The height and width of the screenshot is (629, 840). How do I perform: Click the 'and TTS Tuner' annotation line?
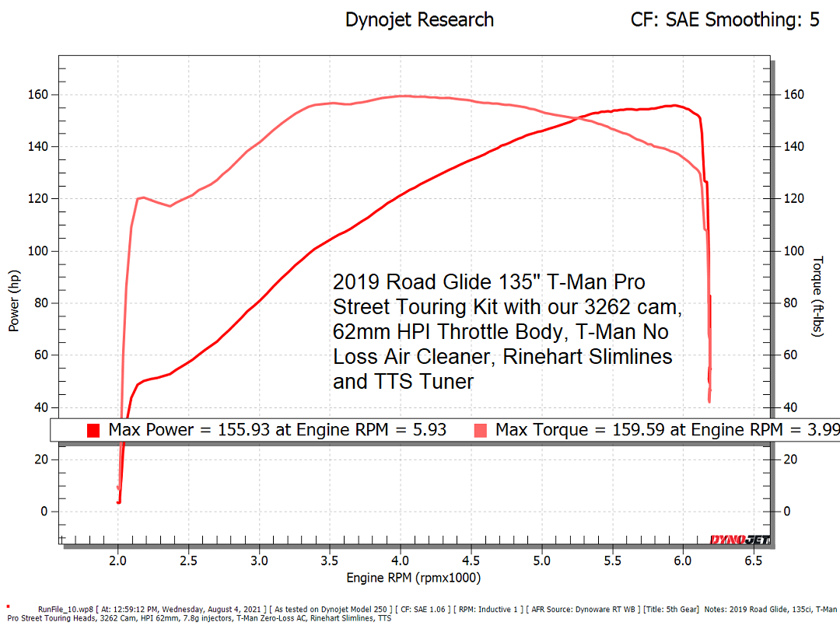(x=404, y=382)
